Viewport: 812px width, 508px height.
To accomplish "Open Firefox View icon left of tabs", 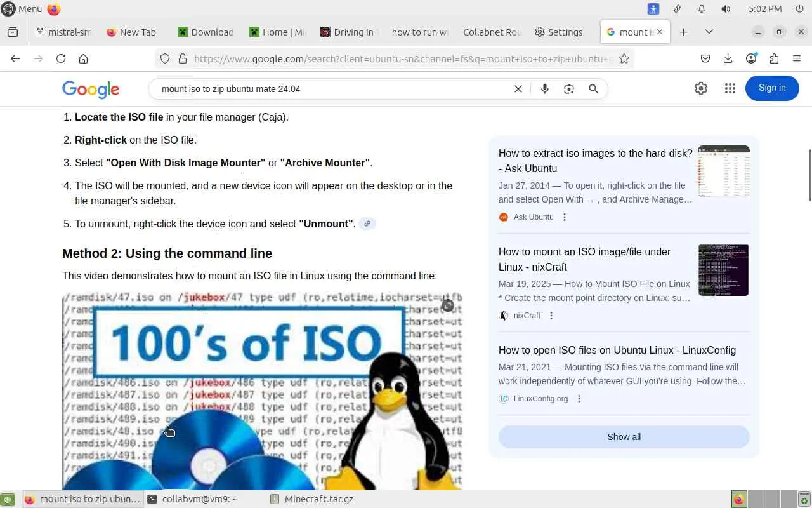I will 13,32.
